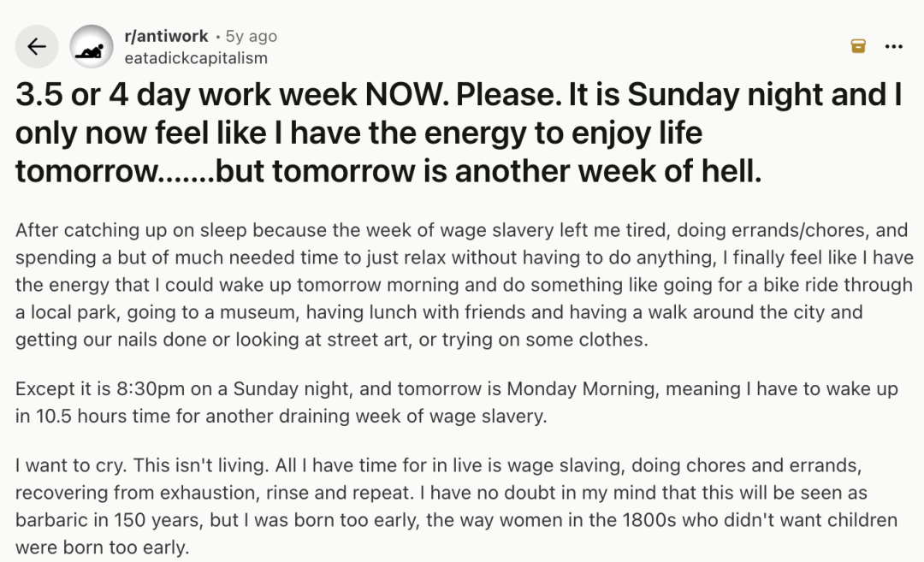Click the line starting "spending a but of much"
The image size is (924, 562).
coord(462,257)
